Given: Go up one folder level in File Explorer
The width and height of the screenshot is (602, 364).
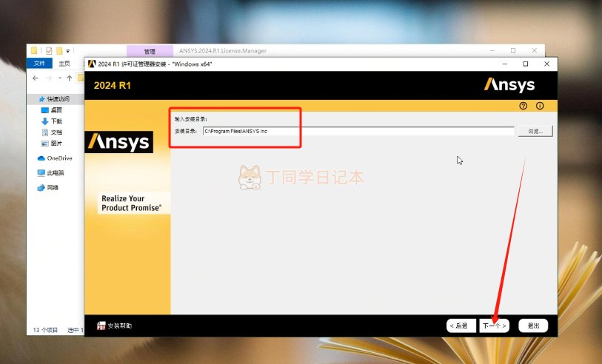Looking at the screenshot, I should coord(69,78).
